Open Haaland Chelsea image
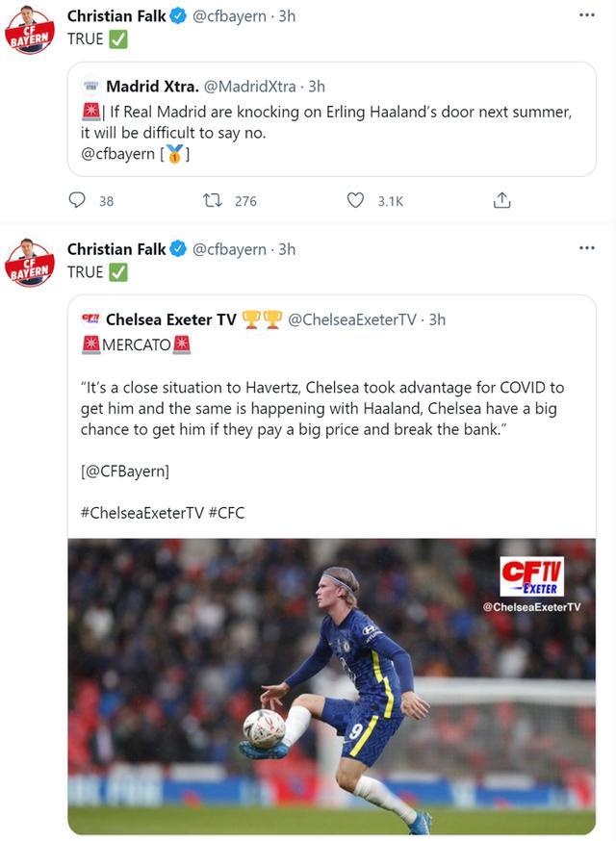This screenshot has height=841, width=616. coord(331,685)
